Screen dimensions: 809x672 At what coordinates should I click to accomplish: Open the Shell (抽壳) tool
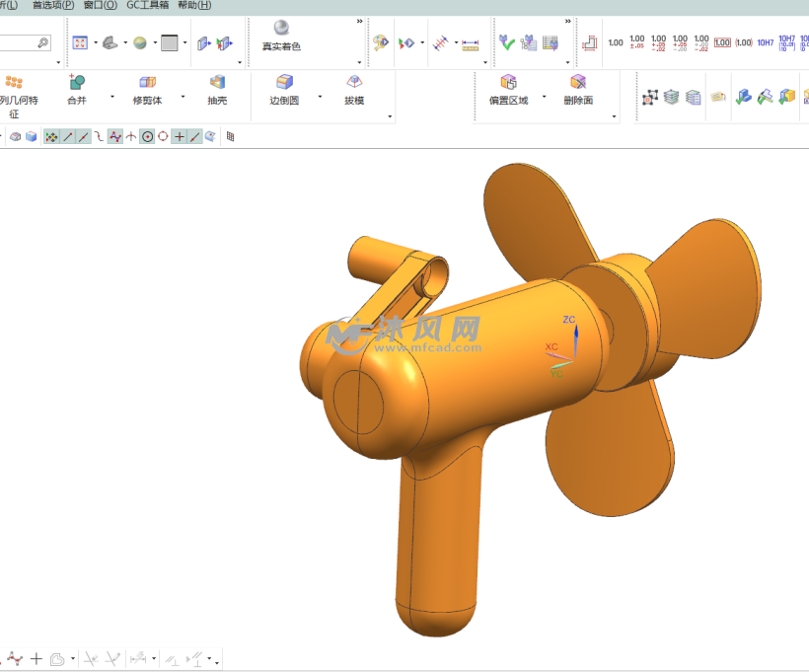tap(217, 83)
